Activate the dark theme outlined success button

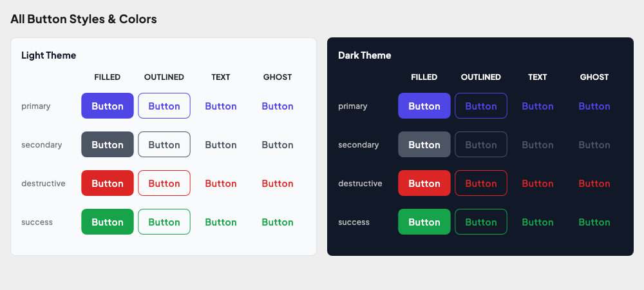point(481,222)
